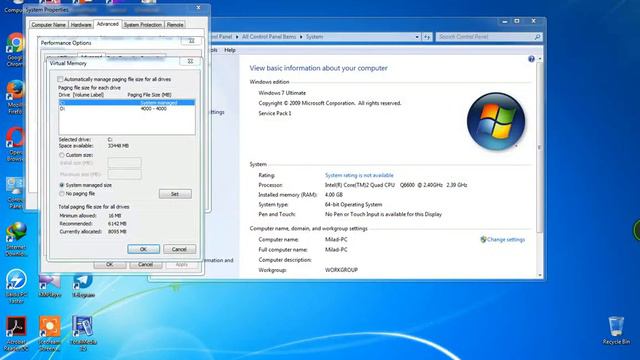Switch to Computer Name tab in System Properties
The image size is (640, 360).
coord(49,25)
